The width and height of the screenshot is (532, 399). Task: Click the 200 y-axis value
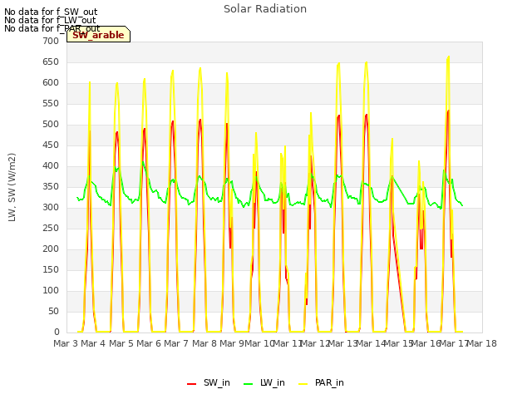click(51, 249)
